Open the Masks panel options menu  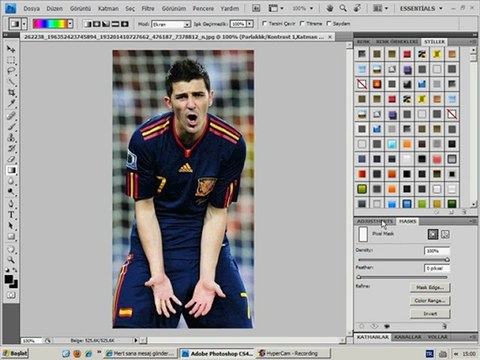point(473,221)
